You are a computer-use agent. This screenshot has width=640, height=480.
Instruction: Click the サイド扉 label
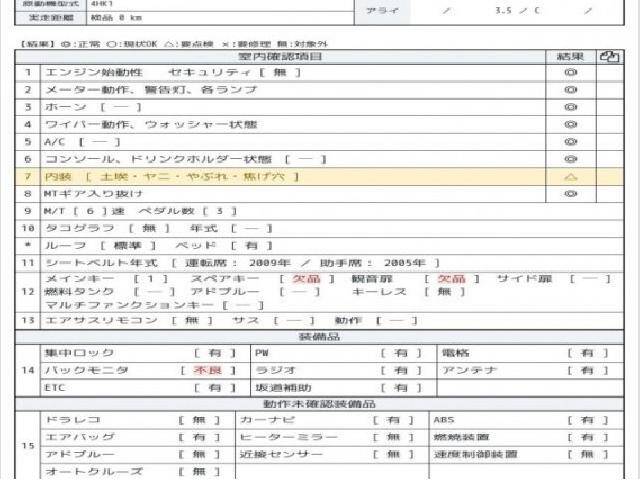point(524,279)
